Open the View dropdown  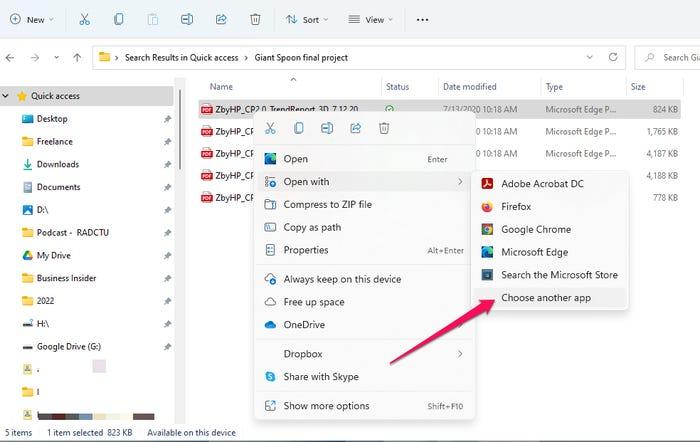pos(371,20)
